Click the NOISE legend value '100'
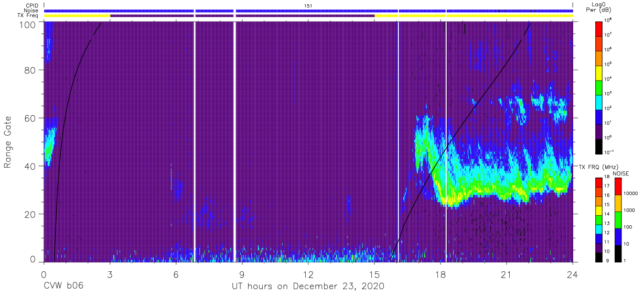Viewport: 644px width, 297px height. point(627,227)
